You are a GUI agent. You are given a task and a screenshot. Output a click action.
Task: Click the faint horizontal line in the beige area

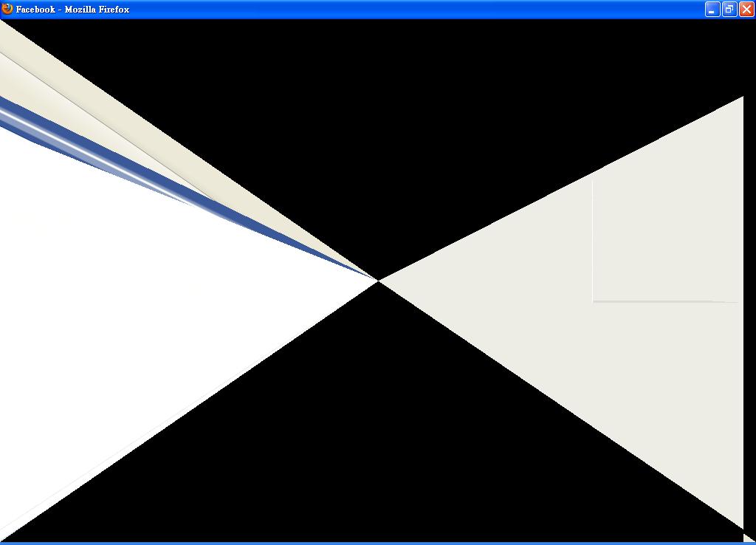click(664, 301)
